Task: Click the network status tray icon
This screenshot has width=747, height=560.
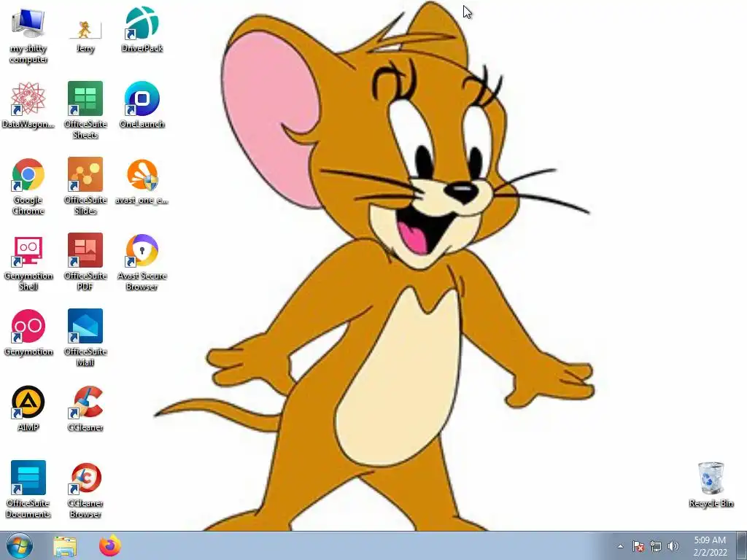Action: [x=656, y=546]
